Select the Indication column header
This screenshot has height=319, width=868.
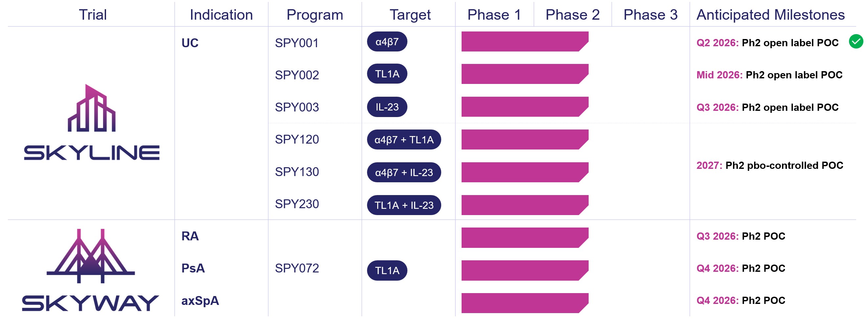point(221,15)
